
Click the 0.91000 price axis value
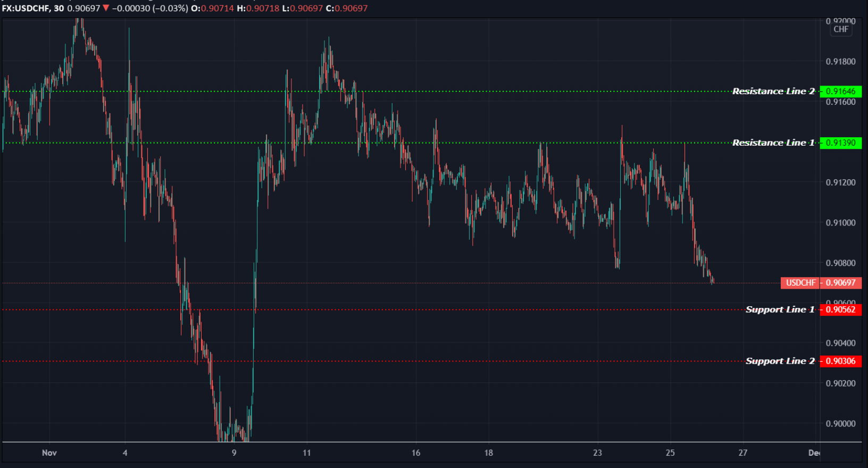840,223
